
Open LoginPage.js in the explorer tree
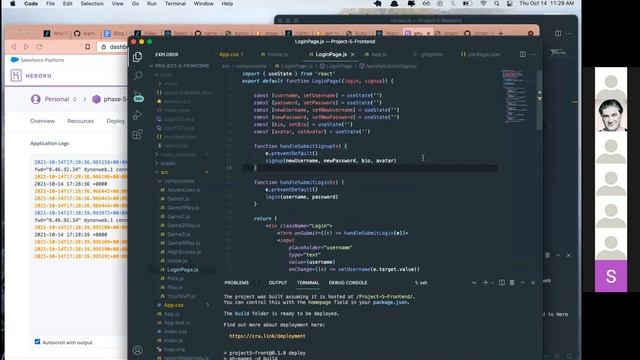pyautogui.click(x=182, y=269)
